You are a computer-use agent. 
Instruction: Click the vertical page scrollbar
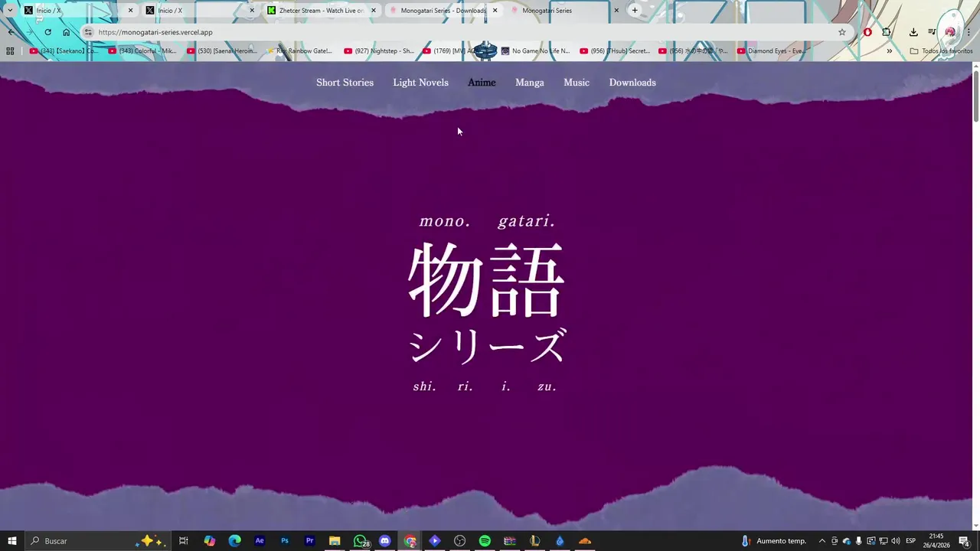point(975,96)
